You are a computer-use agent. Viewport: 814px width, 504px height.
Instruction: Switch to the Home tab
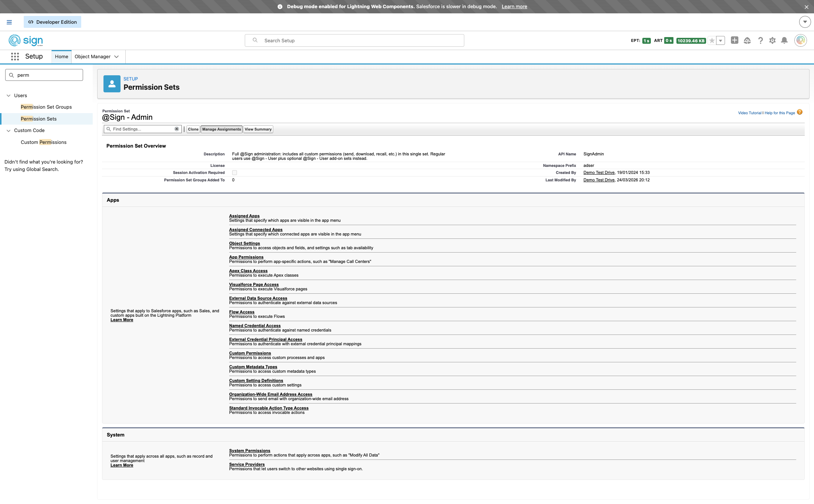(x=62, y=57)
